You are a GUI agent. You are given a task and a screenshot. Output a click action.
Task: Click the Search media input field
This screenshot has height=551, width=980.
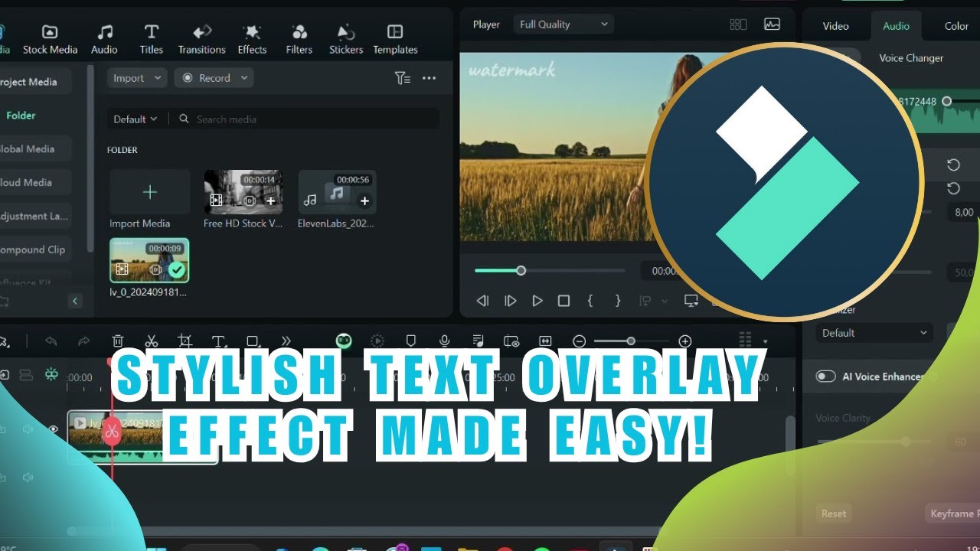[306, 119]
